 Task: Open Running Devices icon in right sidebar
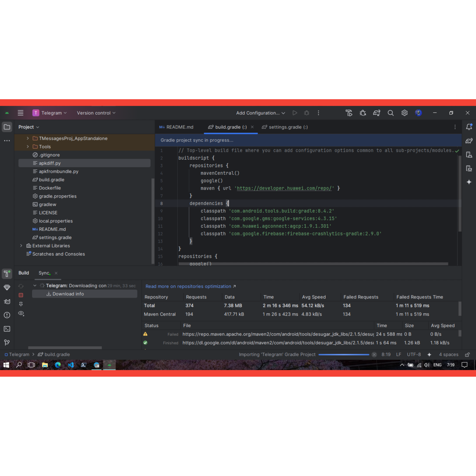[x=469, y=168]
